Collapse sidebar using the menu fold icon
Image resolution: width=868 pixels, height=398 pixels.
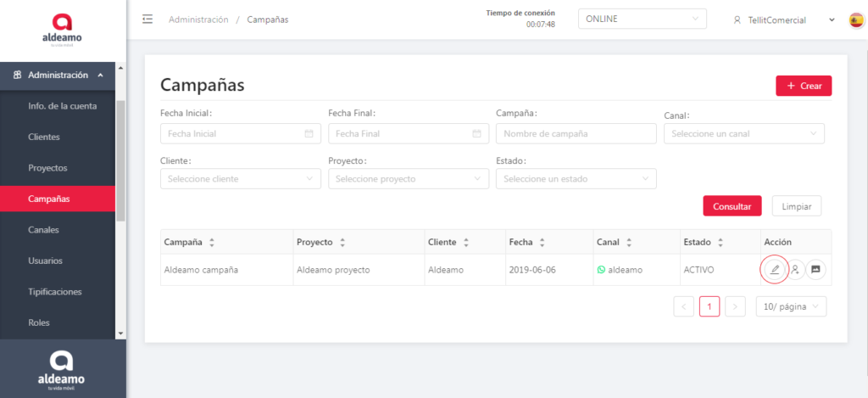pos(147,20)
